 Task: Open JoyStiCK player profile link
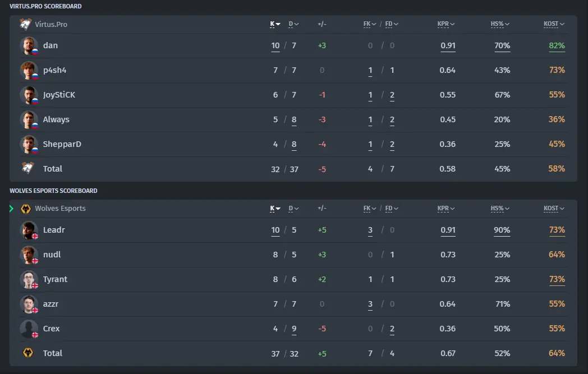[59, 95]
